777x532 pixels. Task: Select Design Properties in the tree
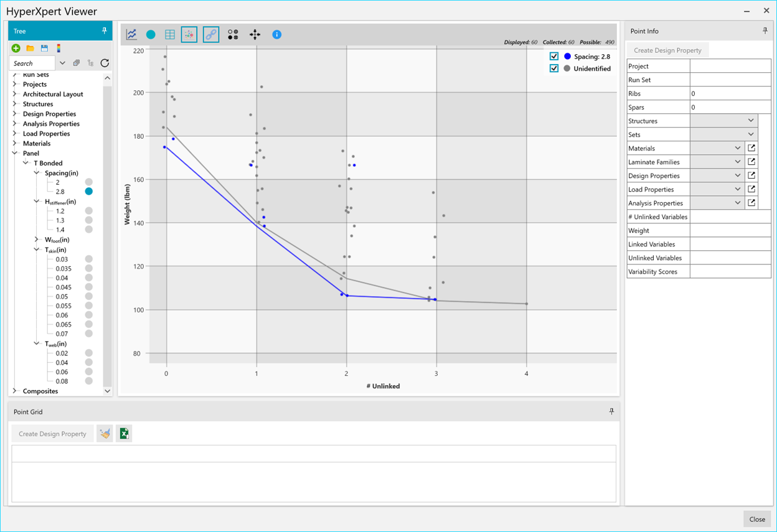click(49, 114)
